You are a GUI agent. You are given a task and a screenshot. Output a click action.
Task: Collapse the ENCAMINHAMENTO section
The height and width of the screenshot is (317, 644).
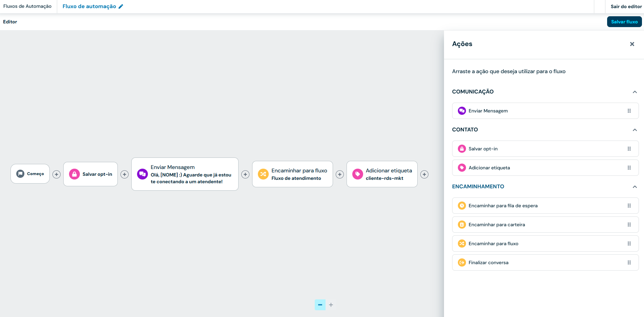click(x=635, y=187)
